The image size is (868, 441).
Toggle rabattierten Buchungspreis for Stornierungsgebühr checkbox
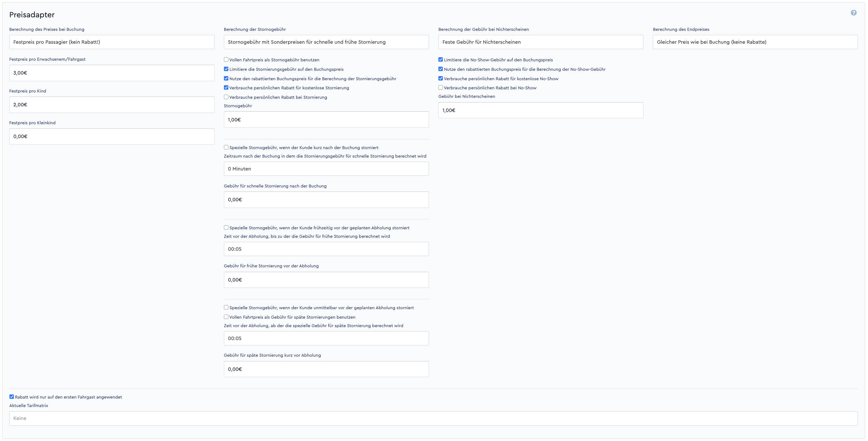[226, 79]
